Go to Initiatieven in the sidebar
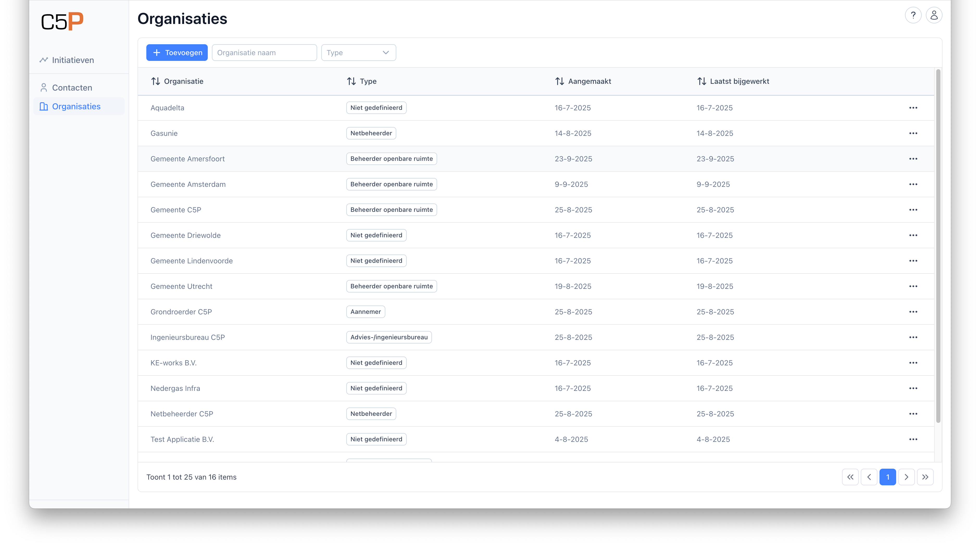The image size is (980, 547). (x=73, y=60)
